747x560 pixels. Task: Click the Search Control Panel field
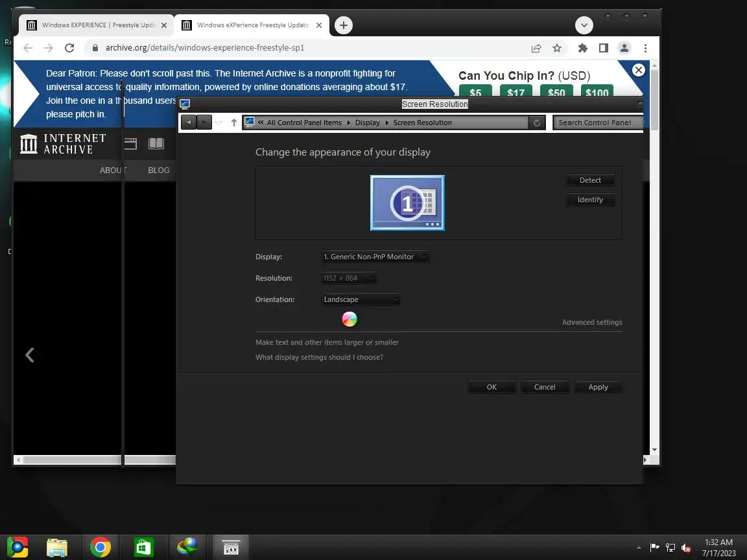[x=597, y=122]
